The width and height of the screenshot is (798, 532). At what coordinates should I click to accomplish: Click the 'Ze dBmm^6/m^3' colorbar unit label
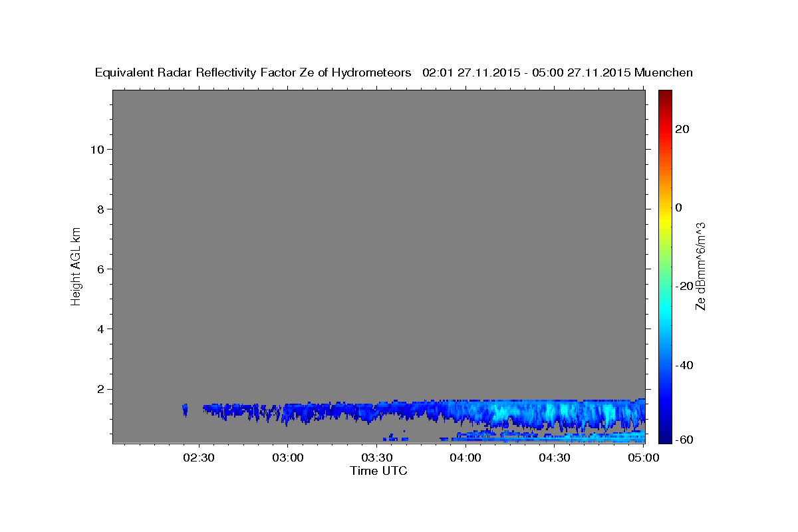coord(700,266)
